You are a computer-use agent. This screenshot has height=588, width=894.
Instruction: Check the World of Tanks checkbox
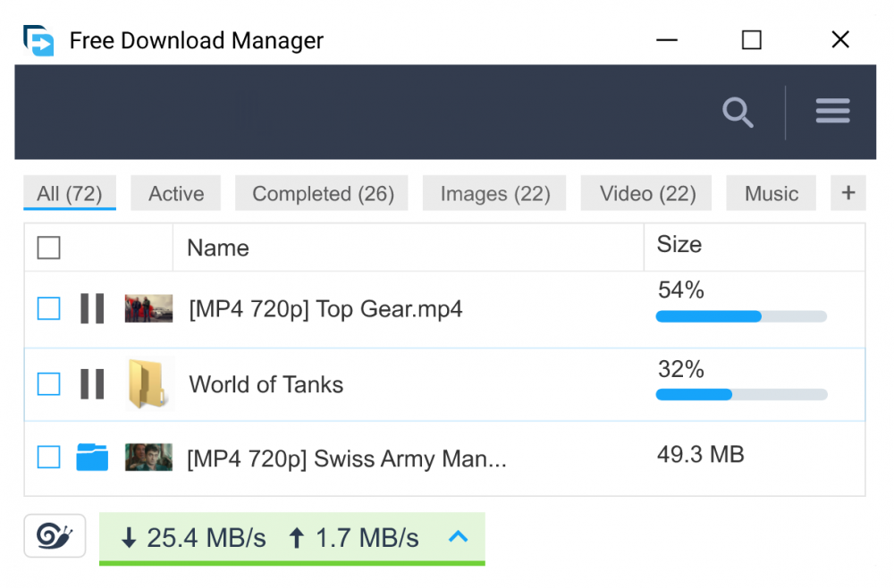tap(48, 384)
